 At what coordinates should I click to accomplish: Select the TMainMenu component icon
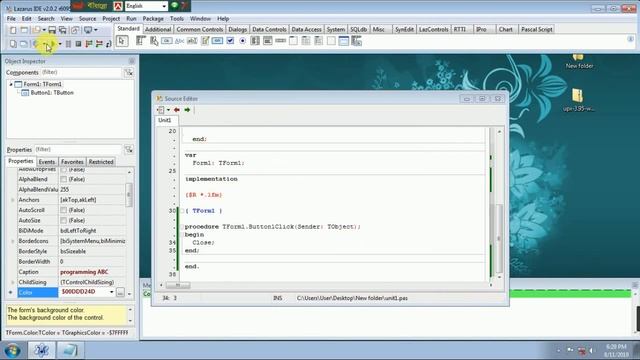(x=141, y=41)
